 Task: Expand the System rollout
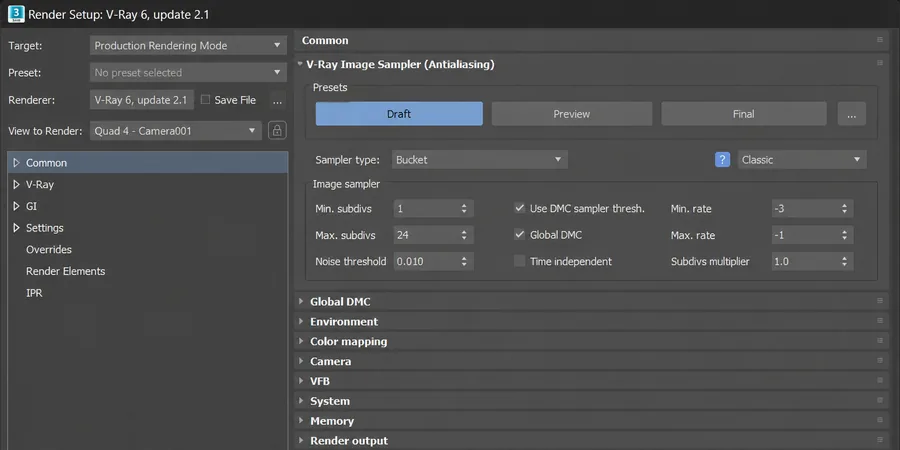click(x=301, y=401)
